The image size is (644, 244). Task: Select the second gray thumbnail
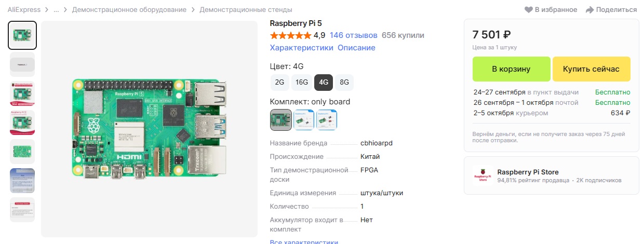tap(22, 64)
